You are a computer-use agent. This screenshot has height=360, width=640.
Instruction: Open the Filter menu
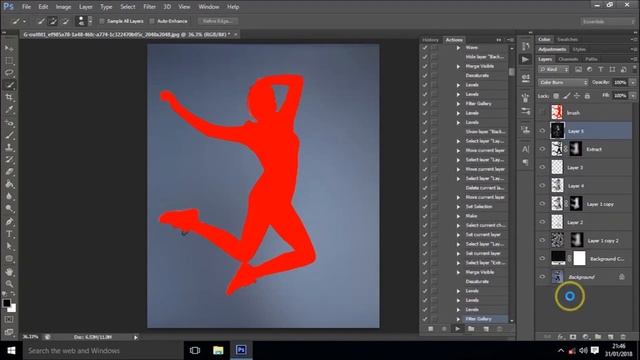149,7
